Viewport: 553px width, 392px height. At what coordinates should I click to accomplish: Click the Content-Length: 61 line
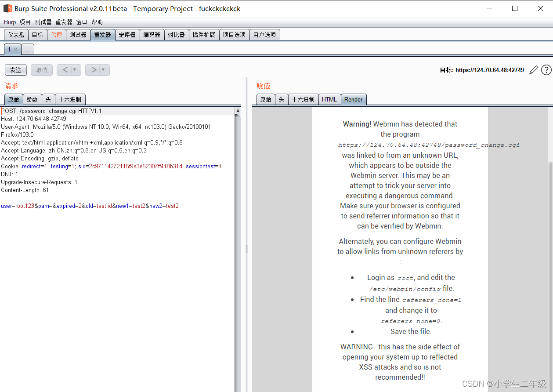(25, 190)
